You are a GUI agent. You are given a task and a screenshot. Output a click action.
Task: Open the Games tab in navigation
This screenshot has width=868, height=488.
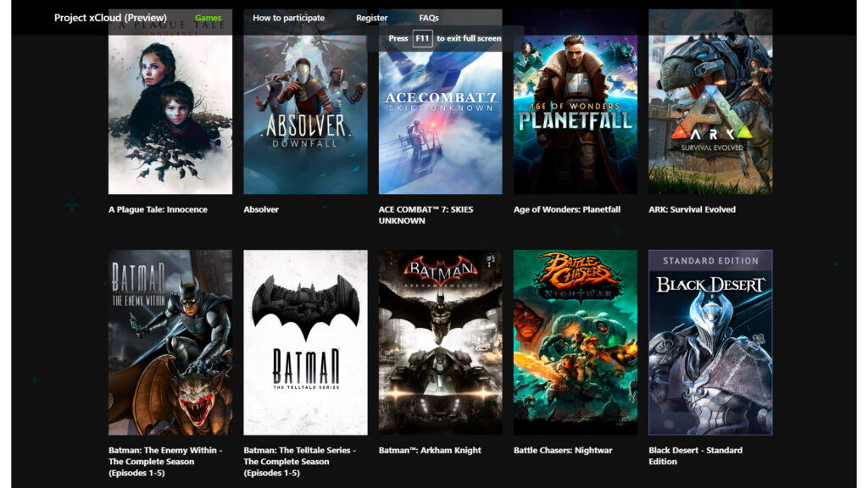pos(208,18)
